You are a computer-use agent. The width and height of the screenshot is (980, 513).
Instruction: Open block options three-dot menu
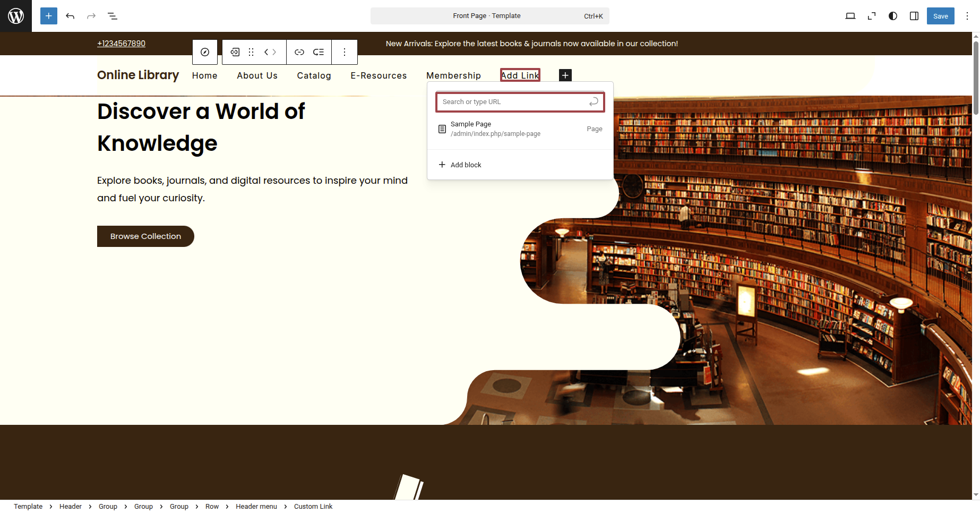click(x=345, y=52)
